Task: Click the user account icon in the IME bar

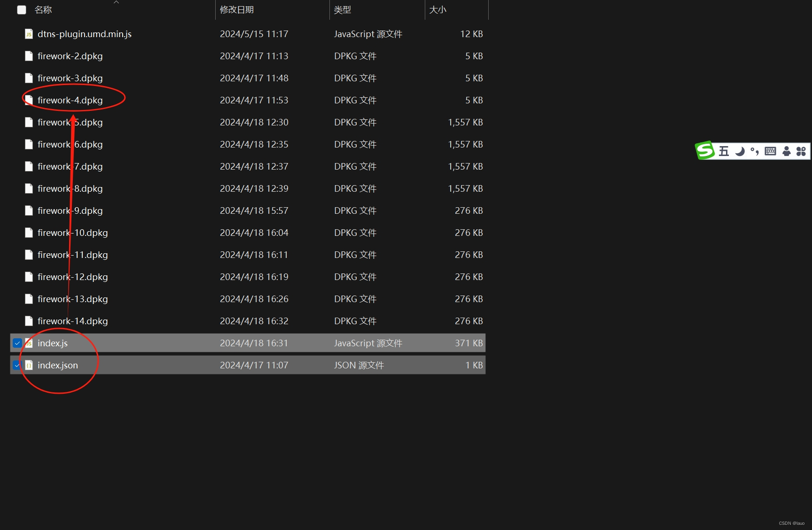Action: [x=787, y=151]
